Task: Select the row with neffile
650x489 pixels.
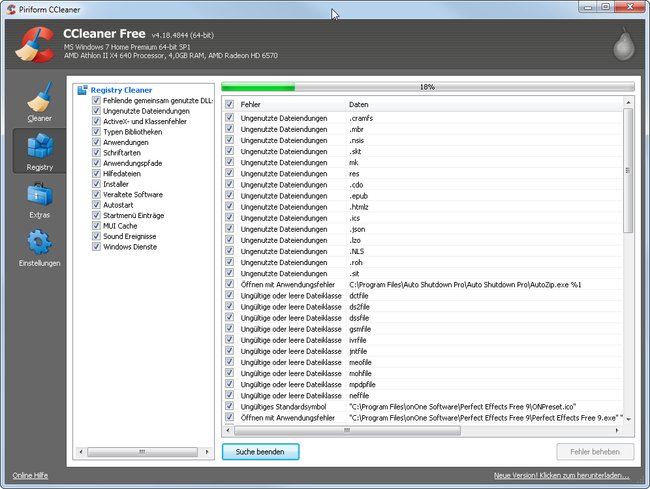Action: click(x=423, y=395)
